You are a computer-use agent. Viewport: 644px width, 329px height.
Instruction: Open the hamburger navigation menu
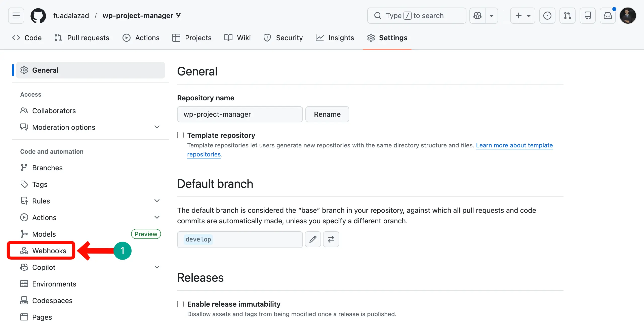click(16, 16)
